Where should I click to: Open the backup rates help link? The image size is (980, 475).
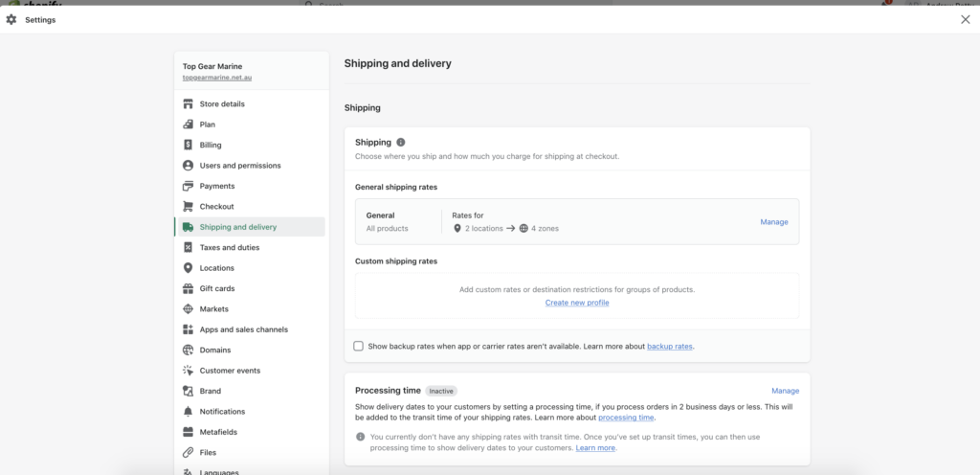point(670,346)
